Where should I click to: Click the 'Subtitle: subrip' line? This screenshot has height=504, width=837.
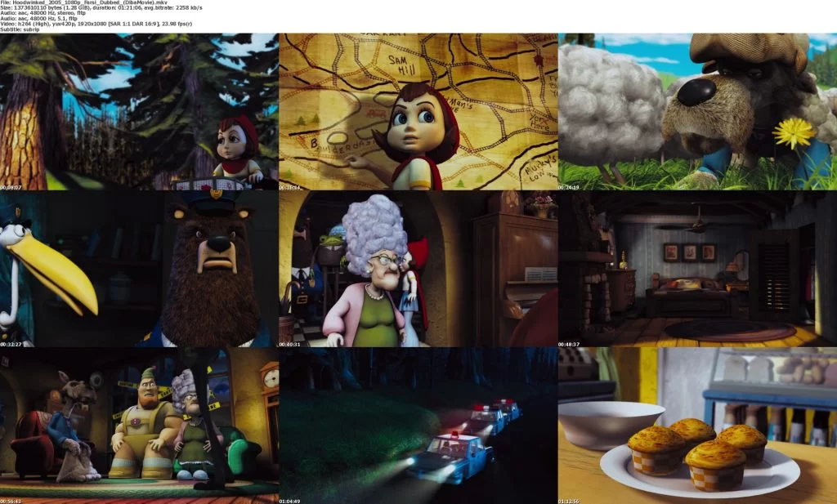click(x=20, y=29)
